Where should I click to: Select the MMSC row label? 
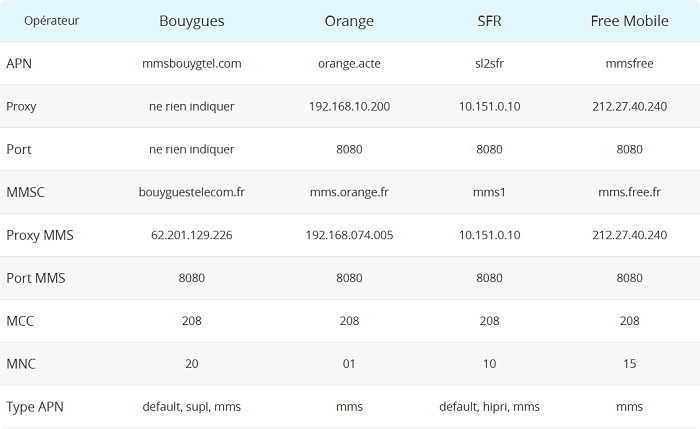click(x=25, y=192)
